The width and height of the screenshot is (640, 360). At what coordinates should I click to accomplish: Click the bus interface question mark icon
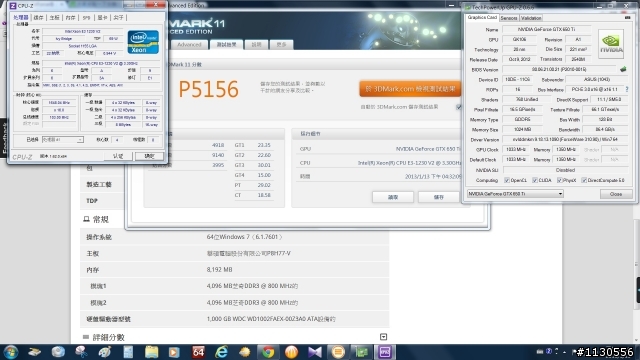coord(627,89)
